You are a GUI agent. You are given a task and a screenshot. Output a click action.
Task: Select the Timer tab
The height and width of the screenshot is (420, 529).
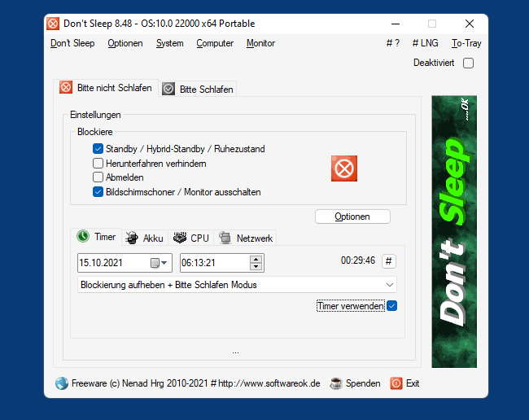[x=96, y=237]
